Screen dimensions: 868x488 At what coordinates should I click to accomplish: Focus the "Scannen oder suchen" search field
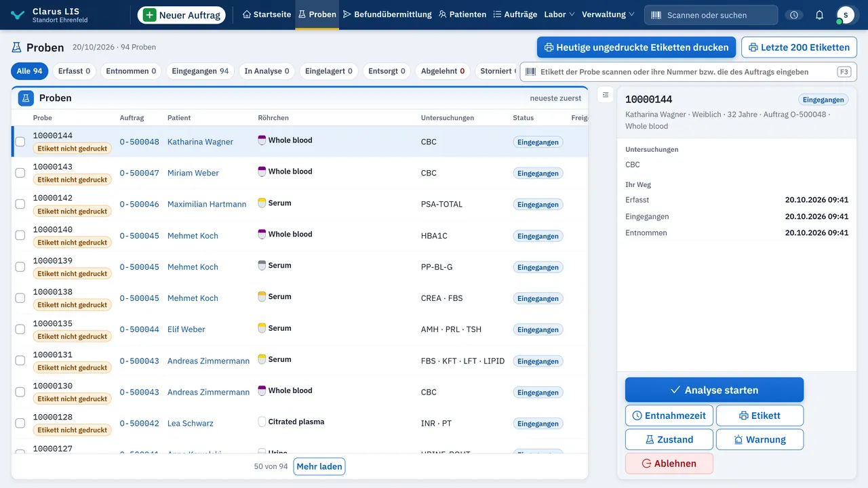711,15
